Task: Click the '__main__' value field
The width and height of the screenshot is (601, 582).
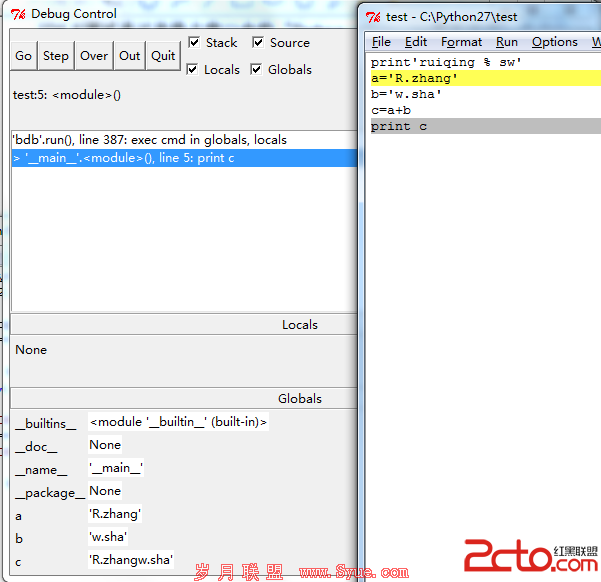Action: tap(116, 468)
